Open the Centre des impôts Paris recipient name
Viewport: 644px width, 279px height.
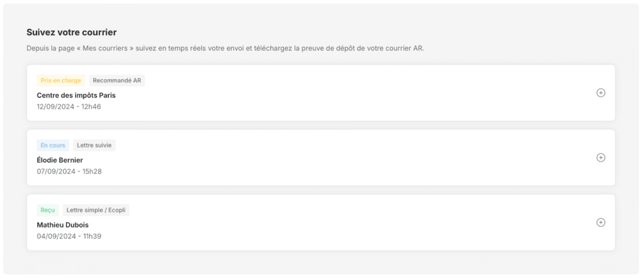pos(76,96)
